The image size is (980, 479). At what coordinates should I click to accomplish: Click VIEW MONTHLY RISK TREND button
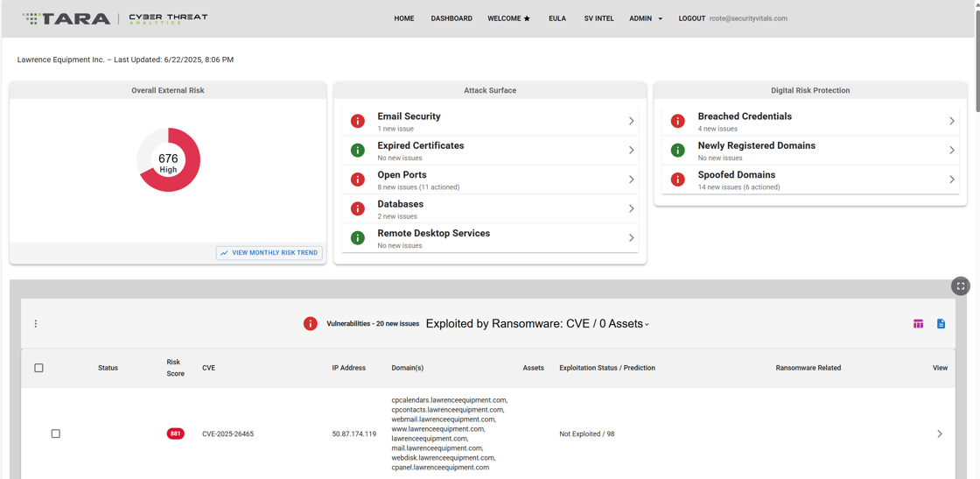269,252
